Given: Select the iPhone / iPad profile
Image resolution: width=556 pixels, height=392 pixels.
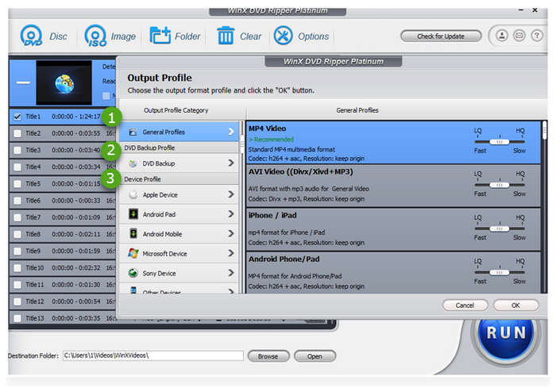Looking at the screenshot, I should [393, 229].
